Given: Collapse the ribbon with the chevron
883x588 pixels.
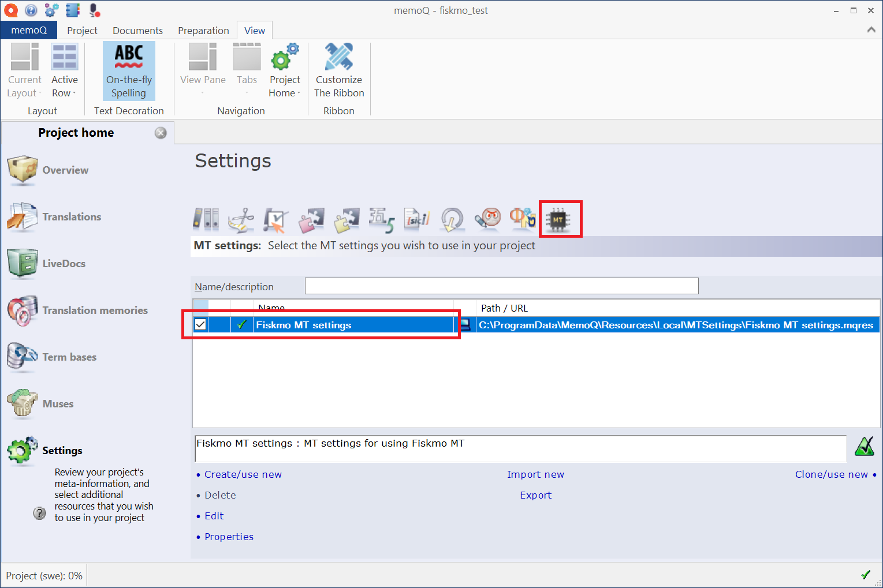Looking at the screenshot, I should (x=871, y=30).
